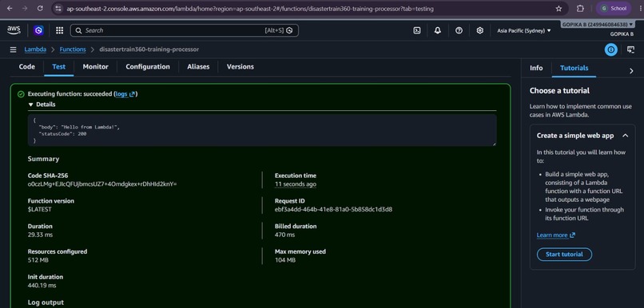Viewport: 644px width, 308px height.
Task: Go to AWS console home logo
Action: tap(14, 30)
